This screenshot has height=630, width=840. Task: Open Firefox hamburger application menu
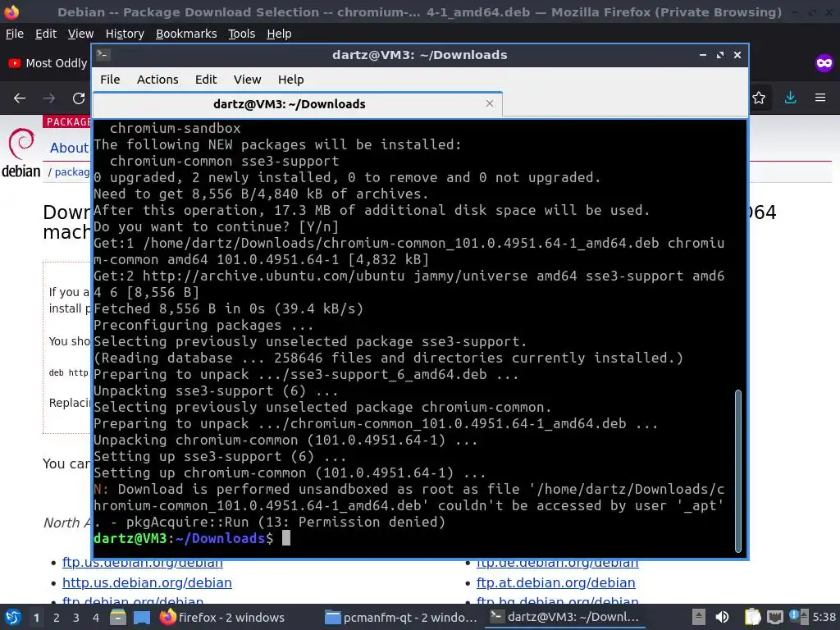[820, 98]
